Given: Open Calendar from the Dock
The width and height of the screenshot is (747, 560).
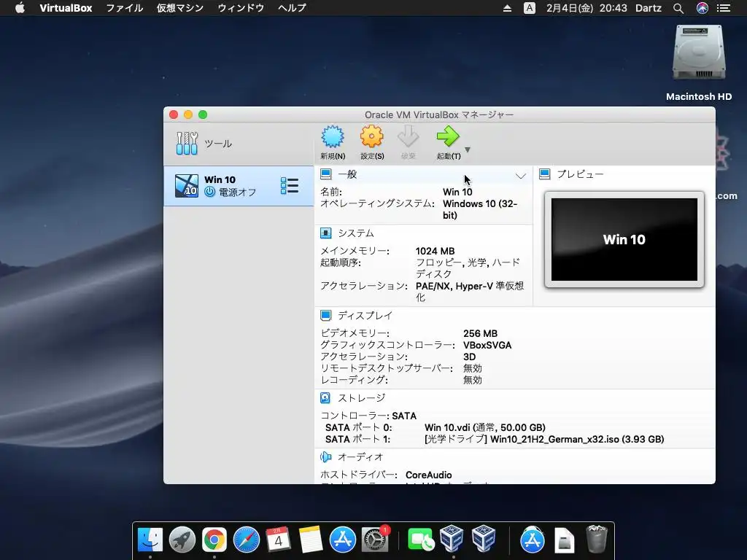Looking at the screenshot, I should [x=278, y=540].
